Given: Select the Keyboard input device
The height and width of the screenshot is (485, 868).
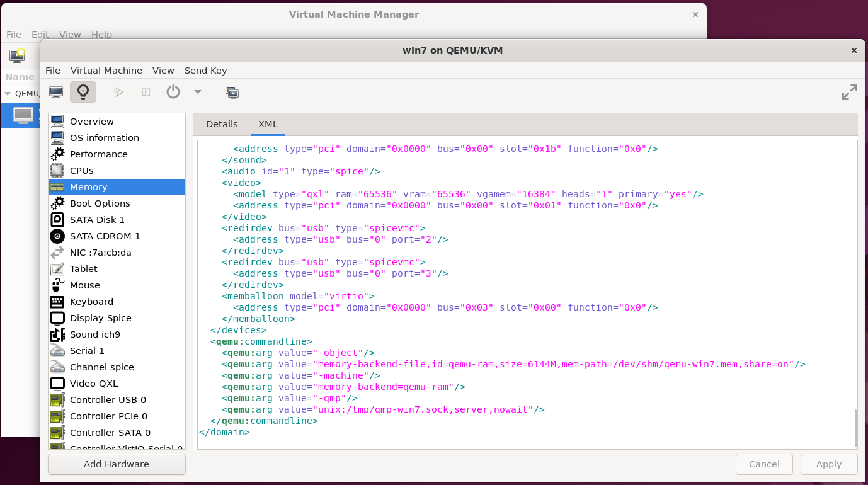Looking at the screenshot, I should (117, 302).
